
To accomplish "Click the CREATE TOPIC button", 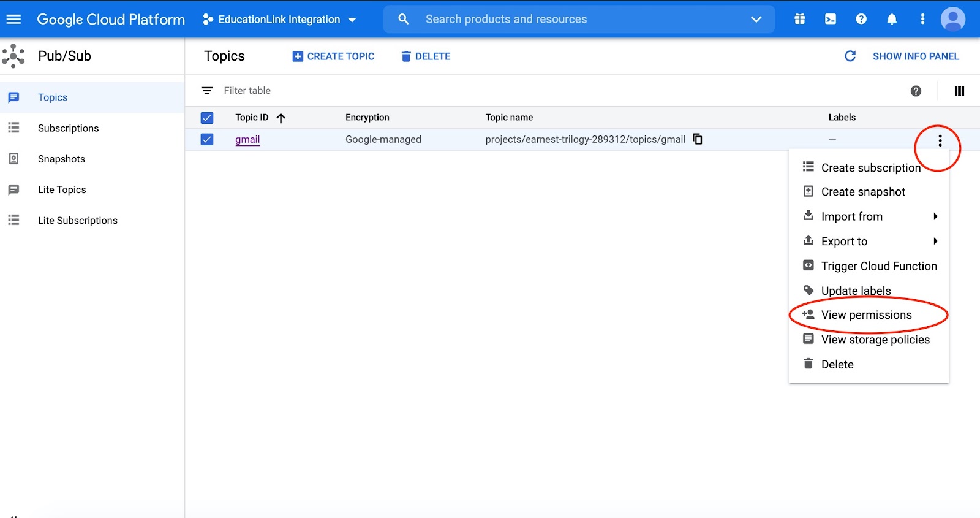I will coord(333,56).
